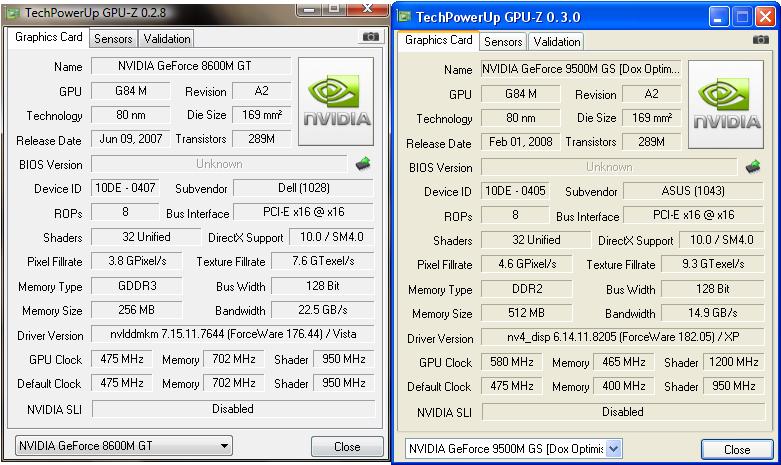Viewport: 781px width, 465px height.
Task: Maximize the GPU-Z 0.3.0 window
Action: [x=742, y=17]
